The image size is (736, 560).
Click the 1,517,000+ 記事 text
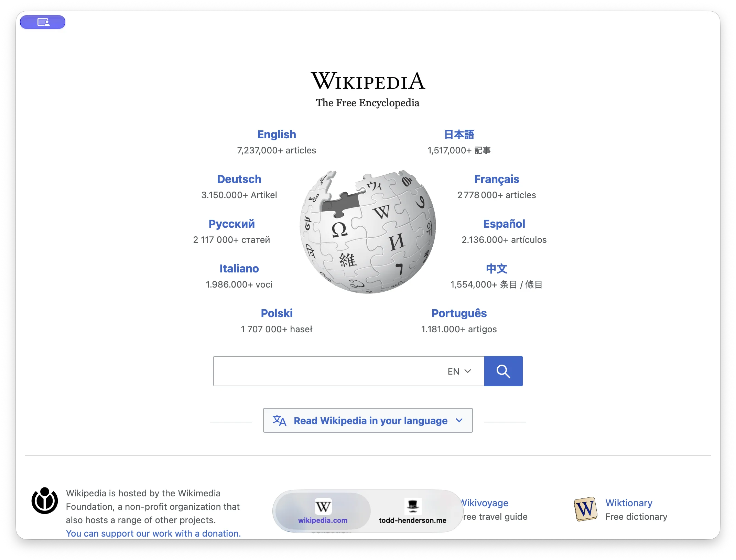click(x=459, y=150)
